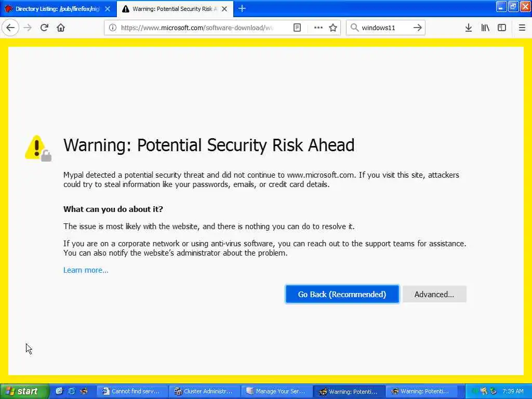This screenshot has width=532, height=399.
Task: Submit the windows11 search arrow
Action: (x=417, y=28)
